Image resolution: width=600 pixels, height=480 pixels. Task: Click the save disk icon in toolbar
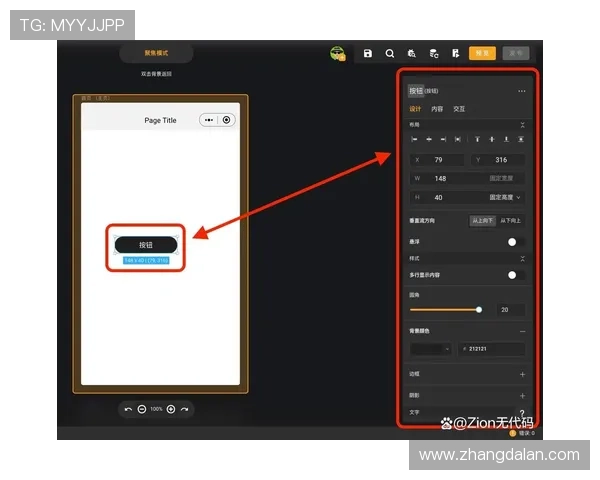pyautogui.click(x=368, y=53)
